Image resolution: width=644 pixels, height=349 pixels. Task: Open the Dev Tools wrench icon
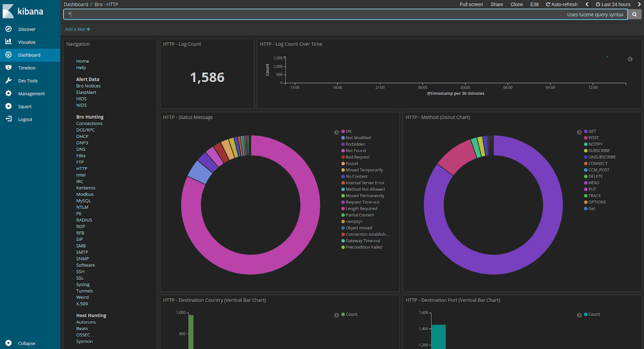(8, 81)
